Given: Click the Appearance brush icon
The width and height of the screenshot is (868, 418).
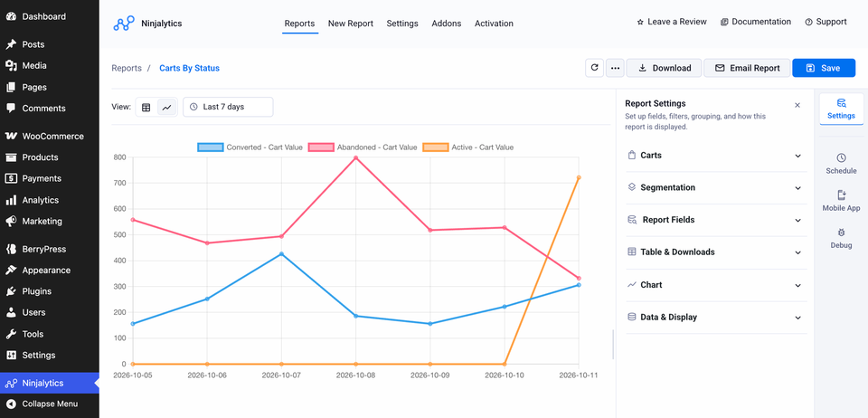Looking at the screenshot, I should (11, 271).
